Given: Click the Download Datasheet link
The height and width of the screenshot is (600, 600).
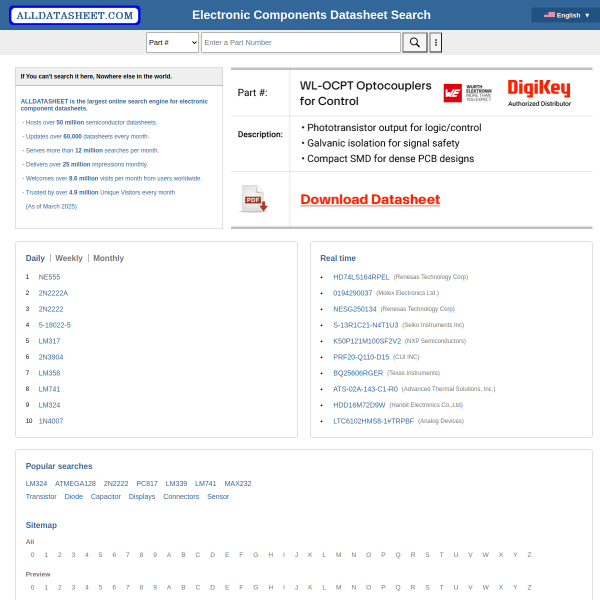Looking at the screenshot, I should [370, 199].
